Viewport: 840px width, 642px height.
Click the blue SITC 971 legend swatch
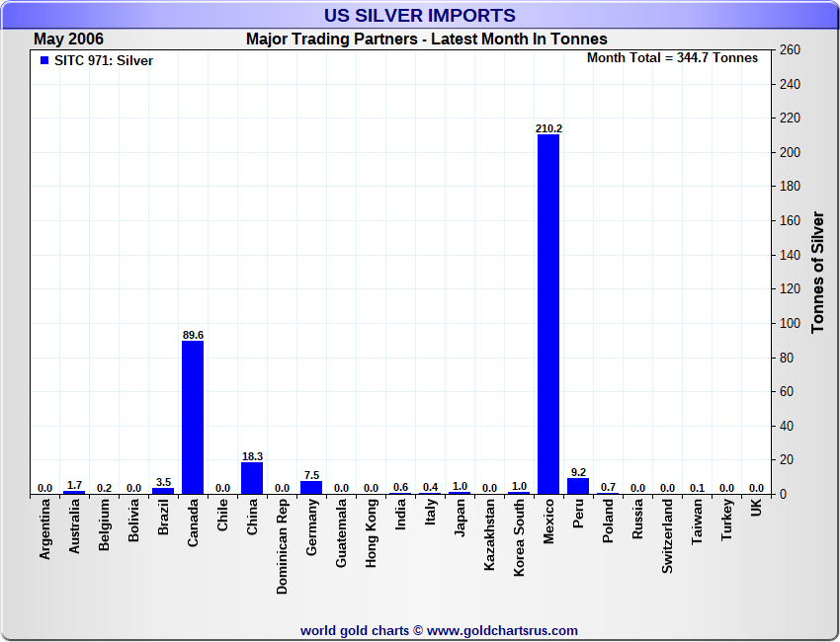tap(44, 60)
